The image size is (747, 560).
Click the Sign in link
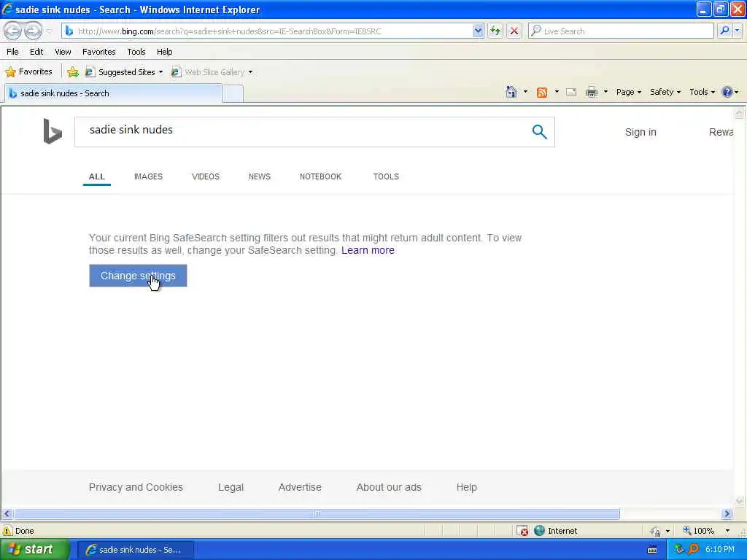click(x=640, y=133)
